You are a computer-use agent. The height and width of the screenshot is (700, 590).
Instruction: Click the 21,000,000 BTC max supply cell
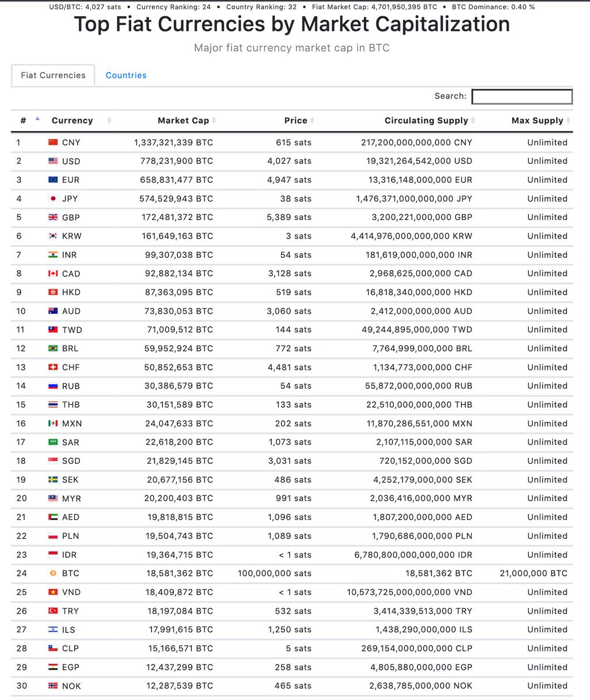(533, 573)
